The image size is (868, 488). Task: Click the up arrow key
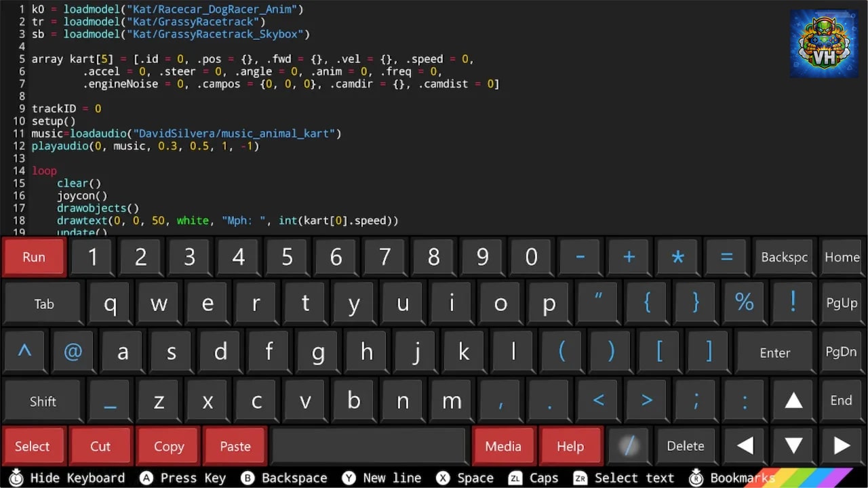point(793,400)
